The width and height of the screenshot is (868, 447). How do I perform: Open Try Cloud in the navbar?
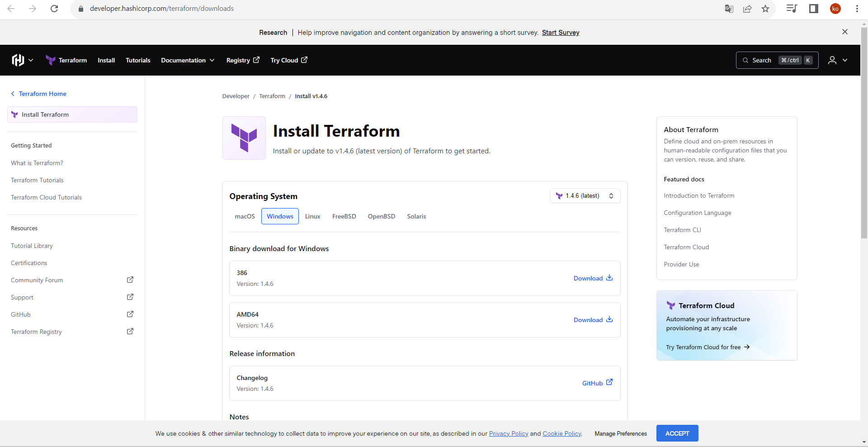click(x=289, y=60)
